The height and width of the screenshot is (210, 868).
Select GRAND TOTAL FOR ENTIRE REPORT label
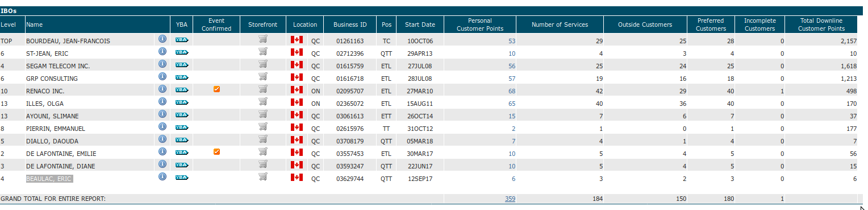(x=53, y=199)
